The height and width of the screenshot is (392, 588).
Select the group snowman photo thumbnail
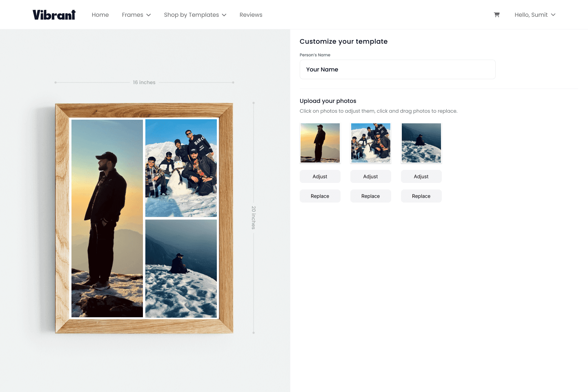(371, 143)
